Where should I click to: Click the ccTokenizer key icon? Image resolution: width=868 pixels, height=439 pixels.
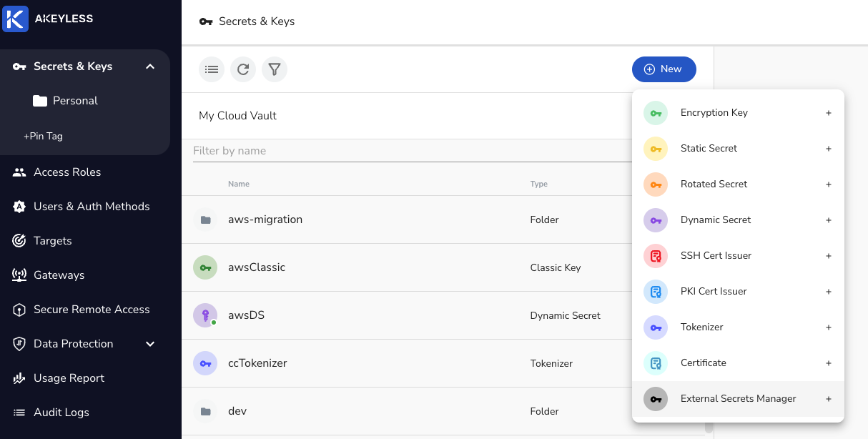pyautogui.click(x=205, y=363)
